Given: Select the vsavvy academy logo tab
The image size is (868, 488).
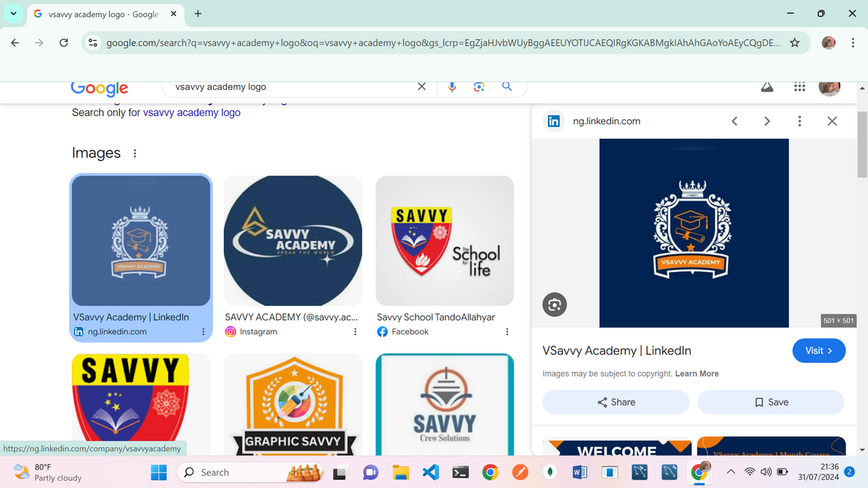Looking at the screenshot, I should tap(105, 14).
